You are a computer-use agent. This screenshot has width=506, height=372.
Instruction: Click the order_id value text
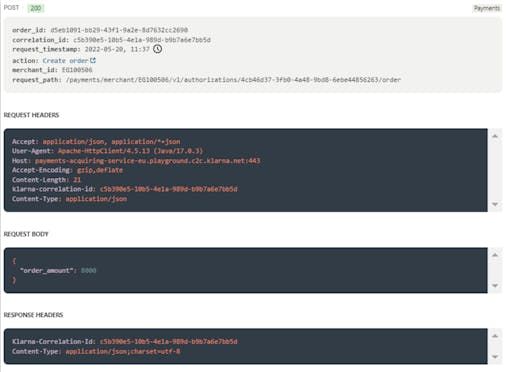click(x=119, y=30)
